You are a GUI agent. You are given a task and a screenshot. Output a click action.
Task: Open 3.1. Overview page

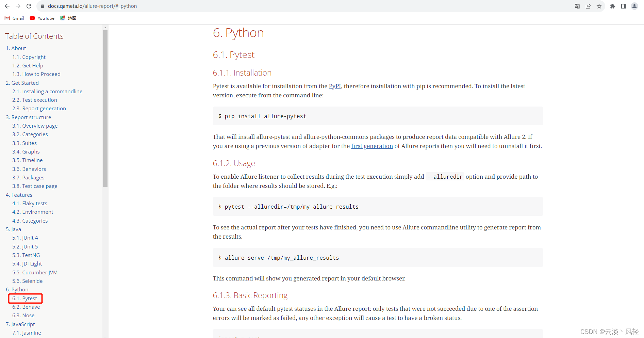tap(35, 126)
